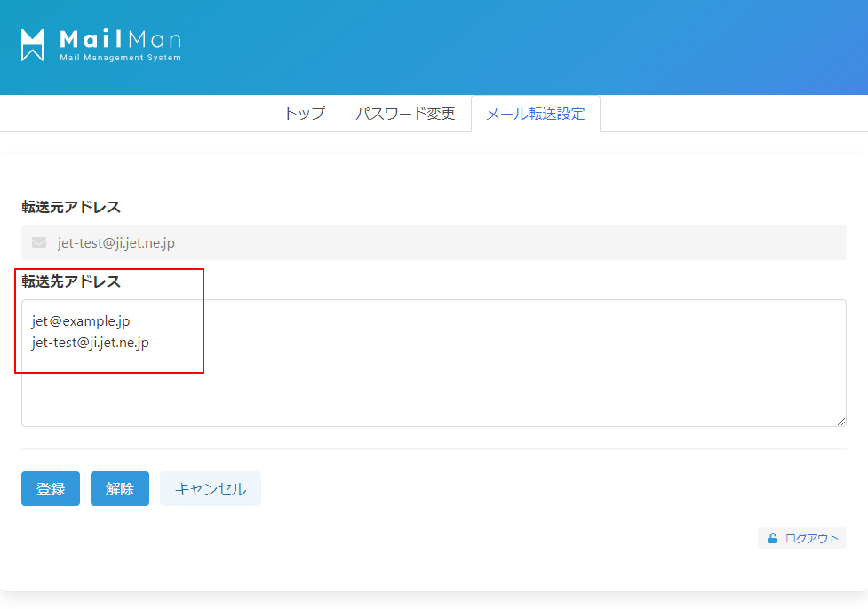
Task: Click the 転送元アドレス label
Action: click(x=71, y=207)
